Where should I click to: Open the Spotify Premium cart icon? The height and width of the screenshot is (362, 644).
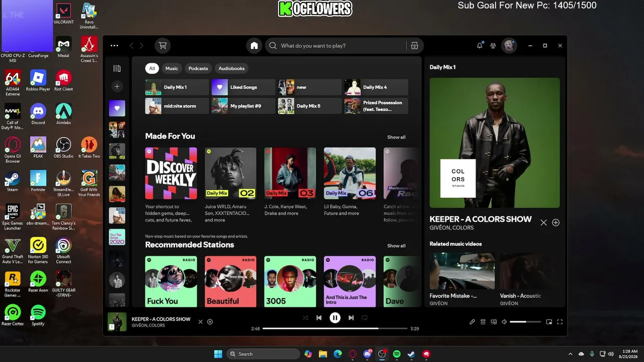[163, 46]
